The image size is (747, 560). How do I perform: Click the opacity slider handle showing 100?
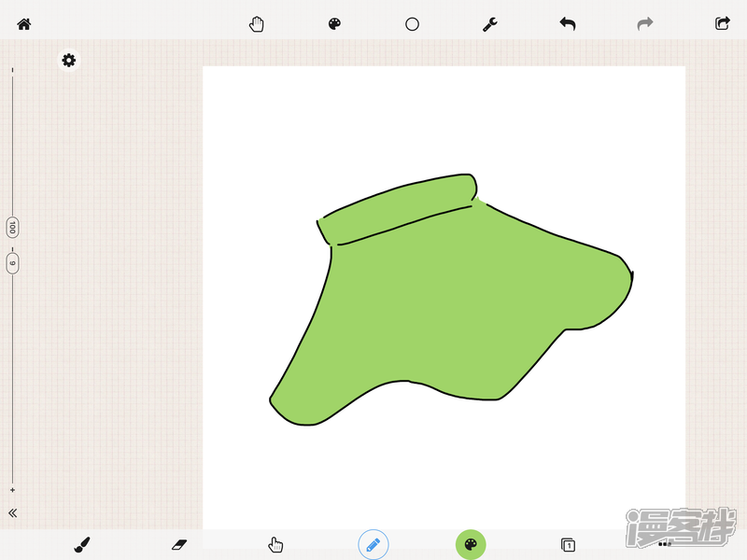pyautogui.click(x=12, y=227)
